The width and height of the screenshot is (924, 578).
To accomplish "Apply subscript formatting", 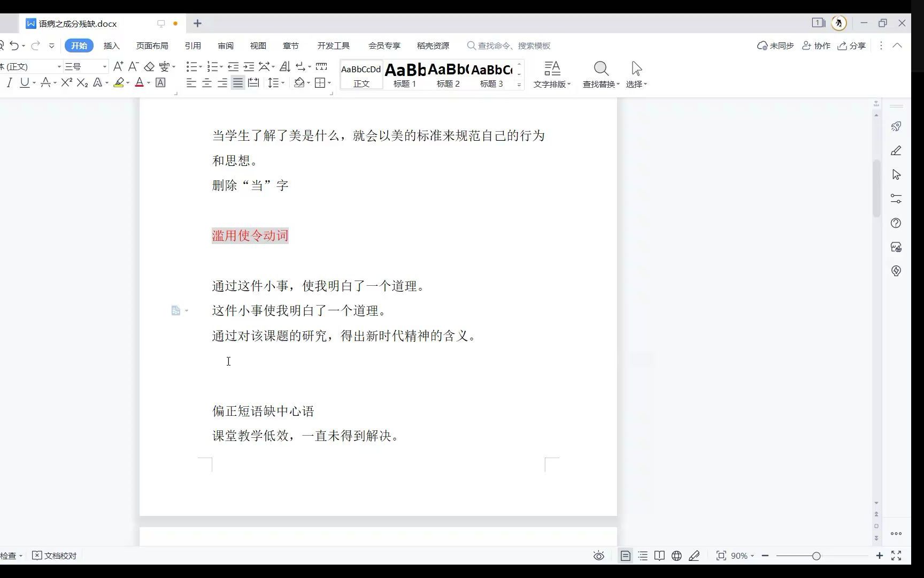I will tap(82, 82).
